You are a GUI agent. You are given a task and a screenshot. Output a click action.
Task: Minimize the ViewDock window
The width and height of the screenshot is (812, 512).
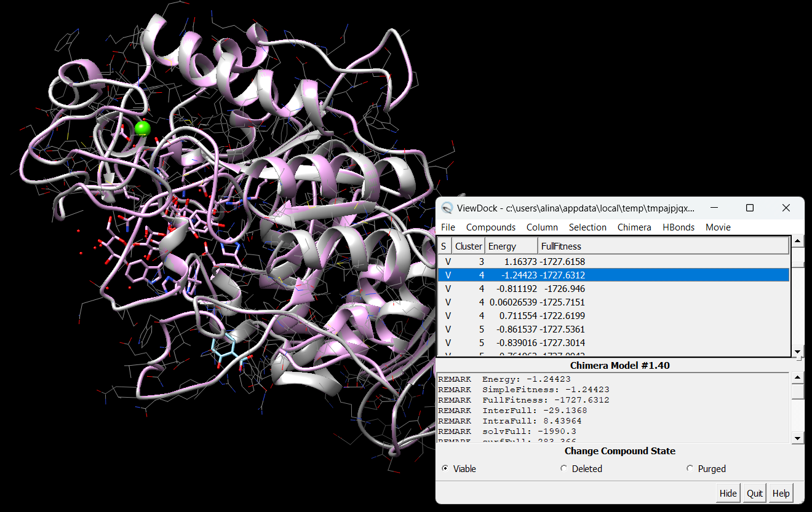pyautogui.click(x=714, y=208)
